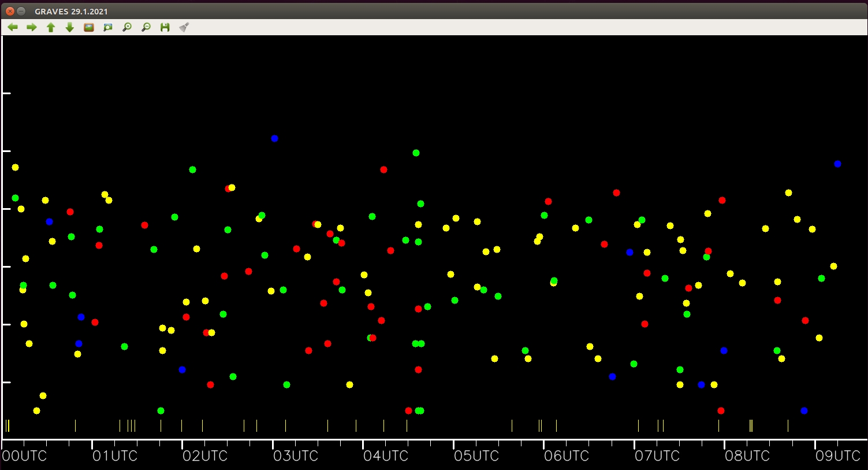Move the view up with the up arrow
The image size is (868, 470).
coord(51,27)
